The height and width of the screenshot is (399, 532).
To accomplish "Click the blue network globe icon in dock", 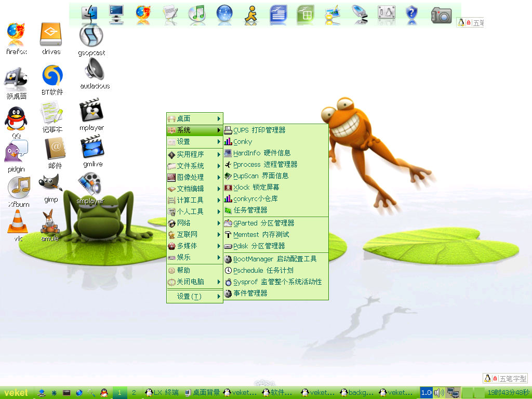I will click(224, 14).
